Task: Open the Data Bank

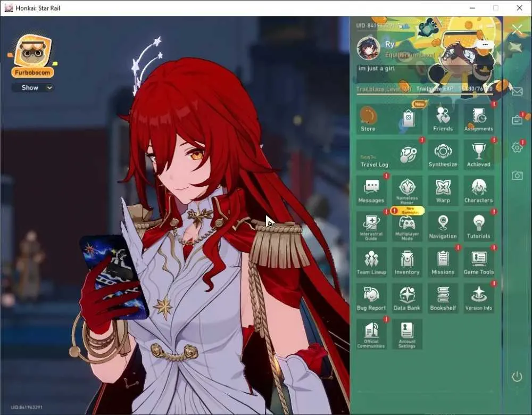Action: click(x=407, y=298)
